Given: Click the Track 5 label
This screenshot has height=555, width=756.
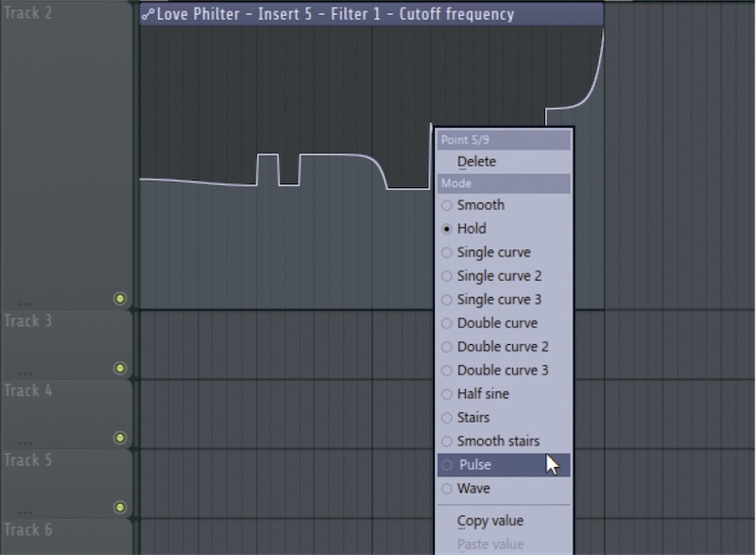Looking at the screenshot, I should point(28,460).
